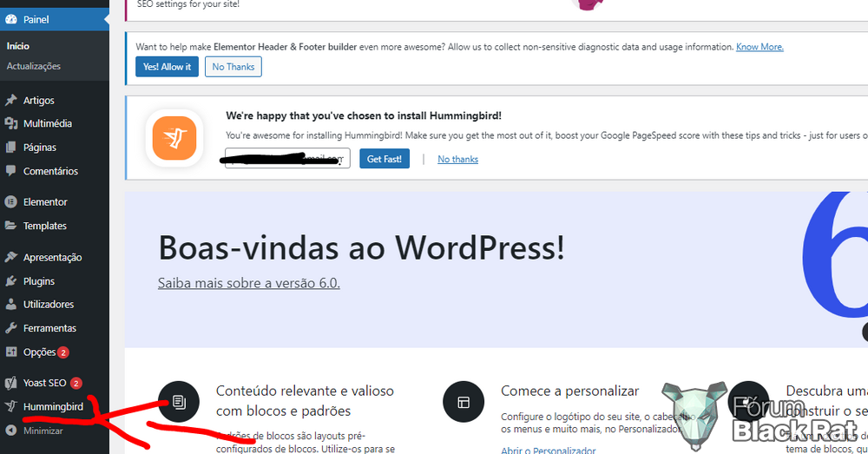Click the Comentários speech bubble icon
868x454 pixels.
click(11, 170)
